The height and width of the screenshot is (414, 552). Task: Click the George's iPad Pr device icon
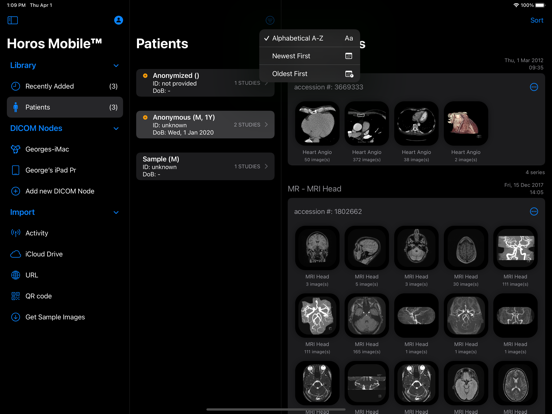[x=15, y=170]
